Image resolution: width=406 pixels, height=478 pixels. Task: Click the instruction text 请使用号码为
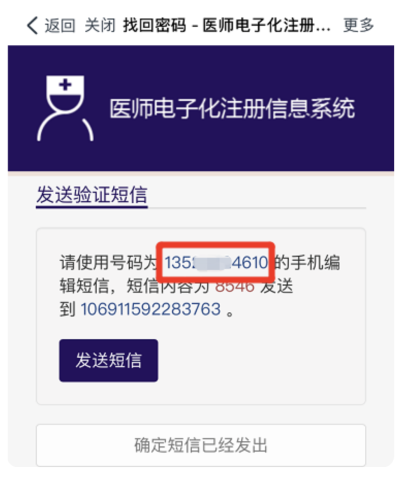109,262
